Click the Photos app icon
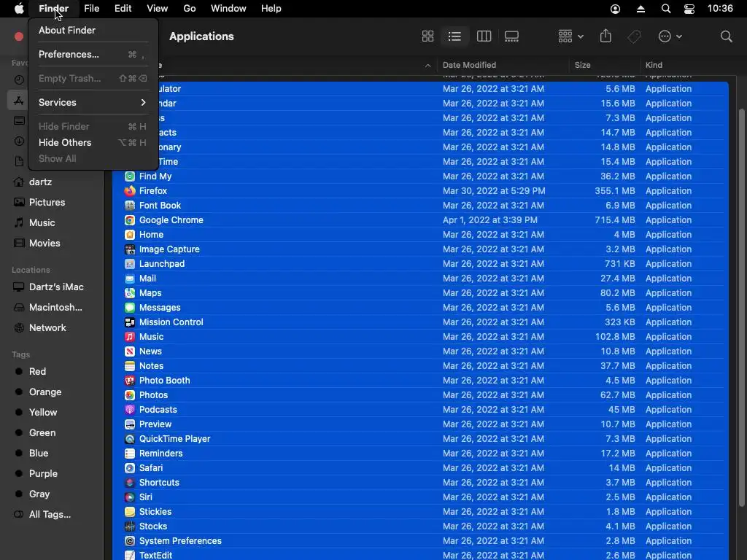Viewport: 747px width, 560px height. [130, 395]
